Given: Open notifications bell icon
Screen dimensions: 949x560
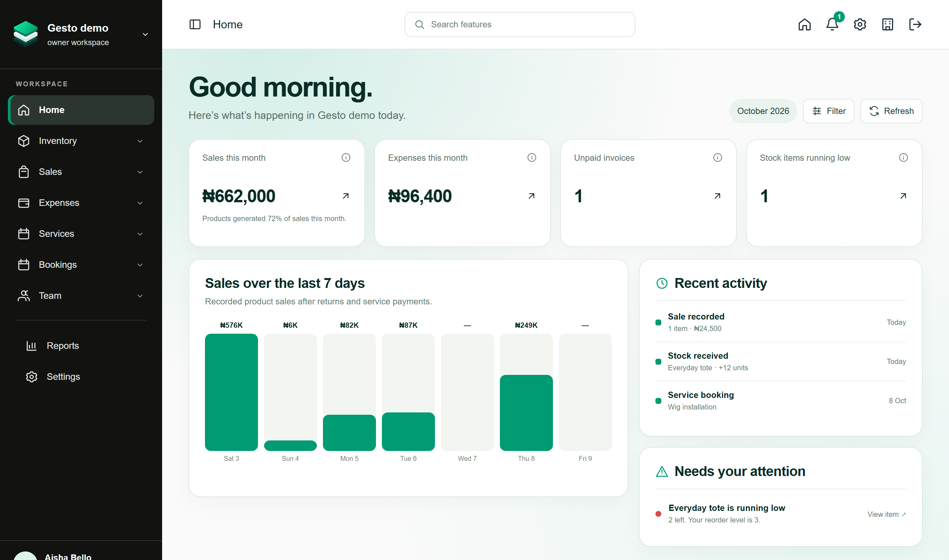Looking at the screenshot, I should 832,24.
